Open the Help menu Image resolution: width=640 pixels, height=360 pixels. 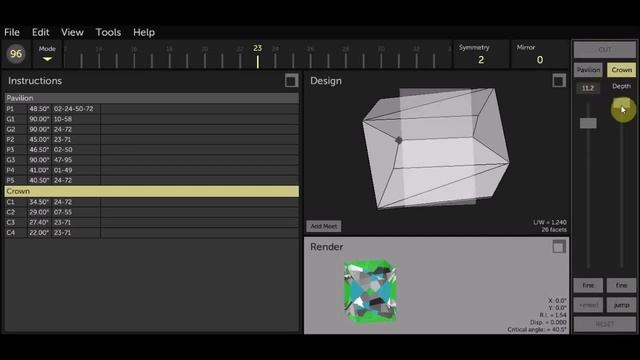[x=144, y=32]
